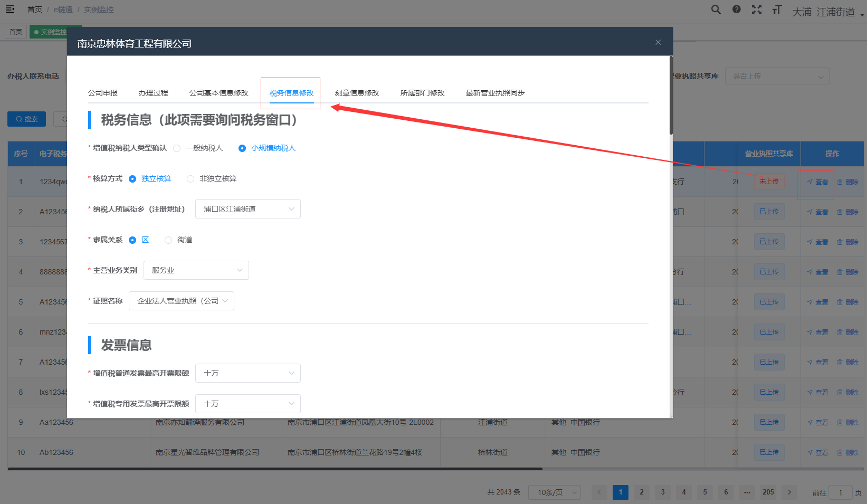The image size is (867, 504).
Task: Switch to 所属部门修改 tab
Action: [x=423, y=93]
